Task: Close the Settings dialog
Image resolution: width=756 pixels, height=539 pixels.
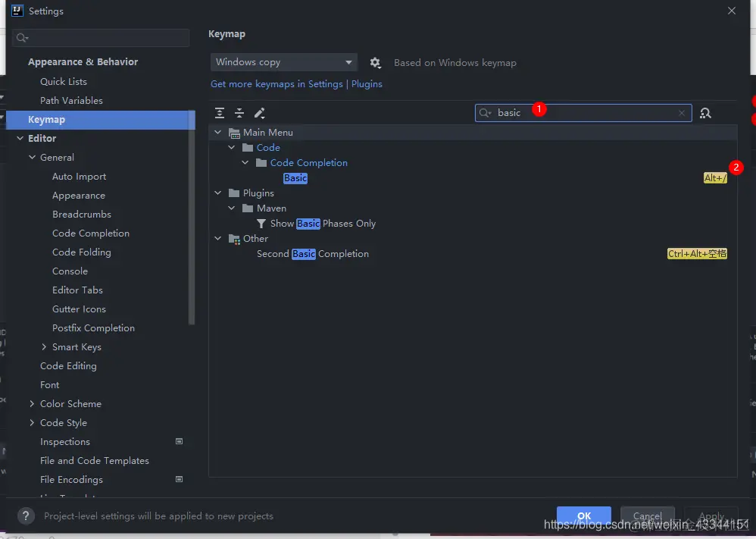Action: pos(732,11)
